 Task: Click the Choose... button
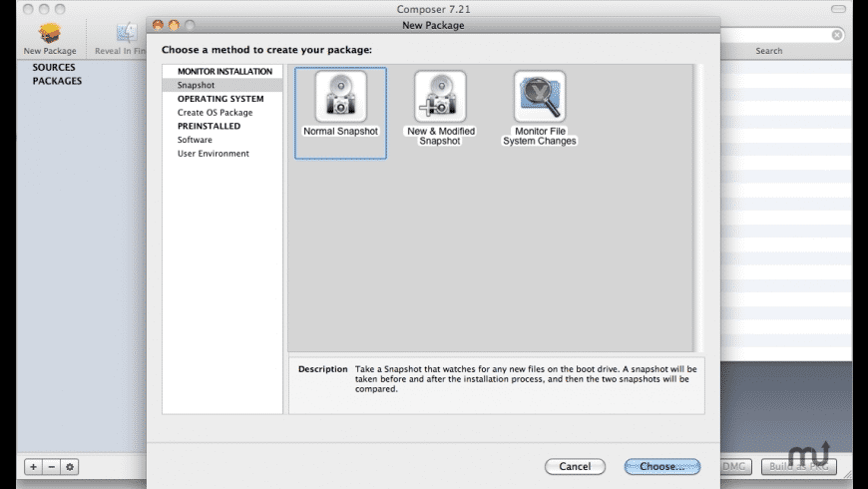click(662, 466)
